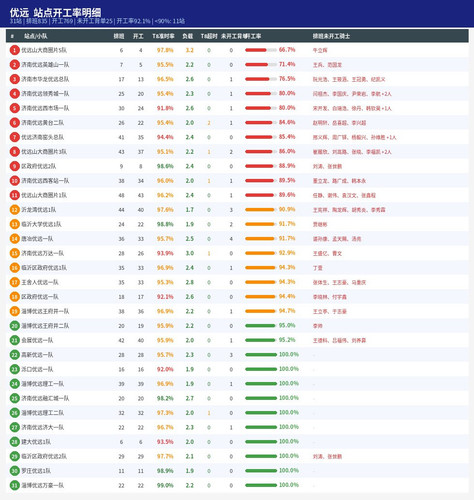Image resolution: width=474 pixels, height=500 pixels.
Task: Click the orange rank badge number 14
Action: point(14,239)
